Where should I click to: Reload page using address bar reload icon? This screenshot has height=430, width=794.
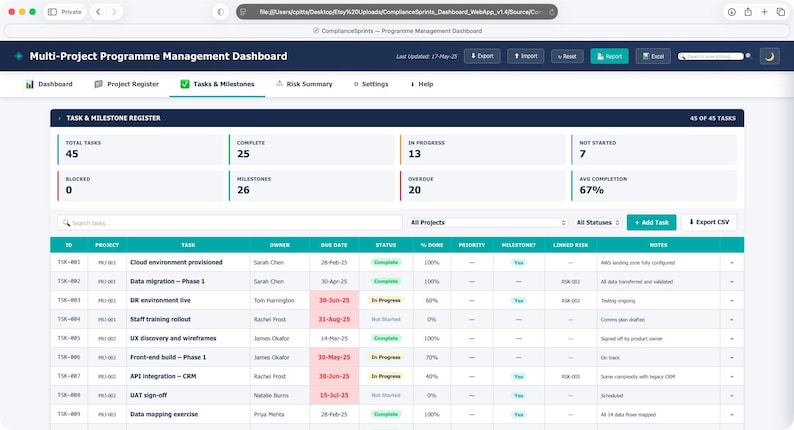click(551, 12)
